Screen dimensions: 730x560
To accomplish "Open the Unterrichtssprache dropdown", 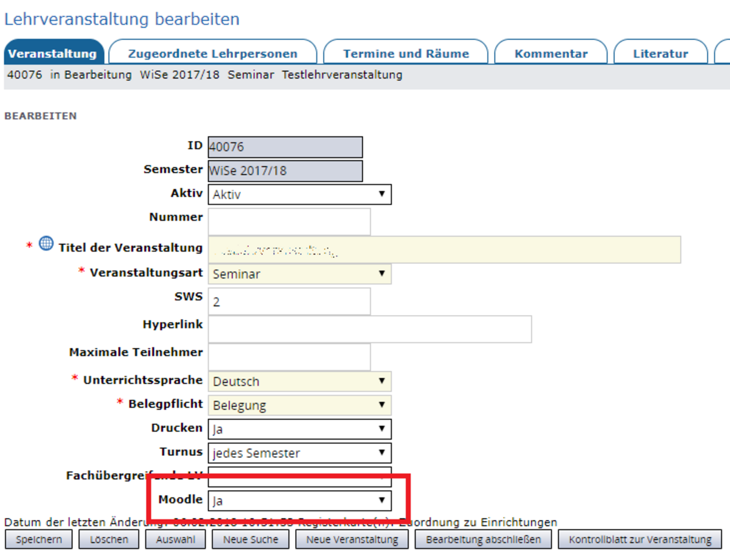I will point(299,381).
